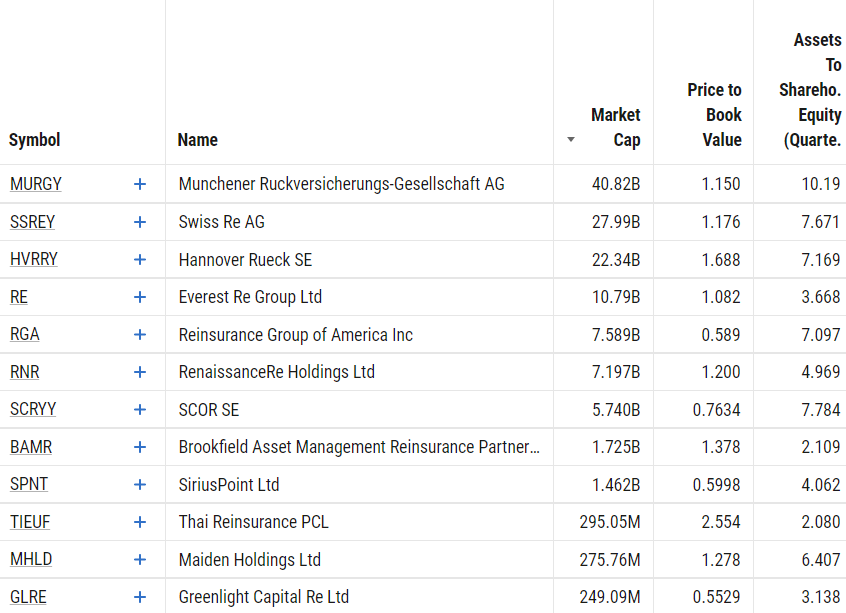Image resolution: width=846 pixels, height=613 pixels.
Task: Select the Hannover Rueck SE name cell
Action: tap(245, 260)
